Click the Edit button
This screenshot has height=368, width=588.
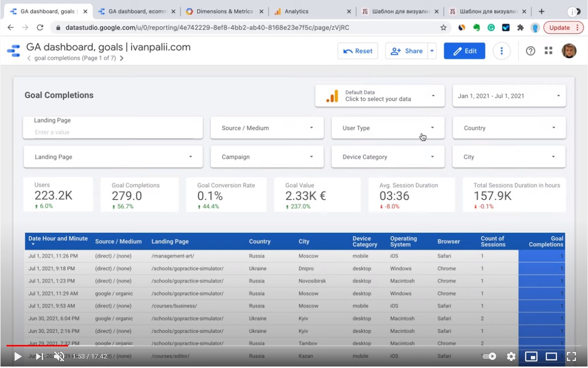coord(464,51)
